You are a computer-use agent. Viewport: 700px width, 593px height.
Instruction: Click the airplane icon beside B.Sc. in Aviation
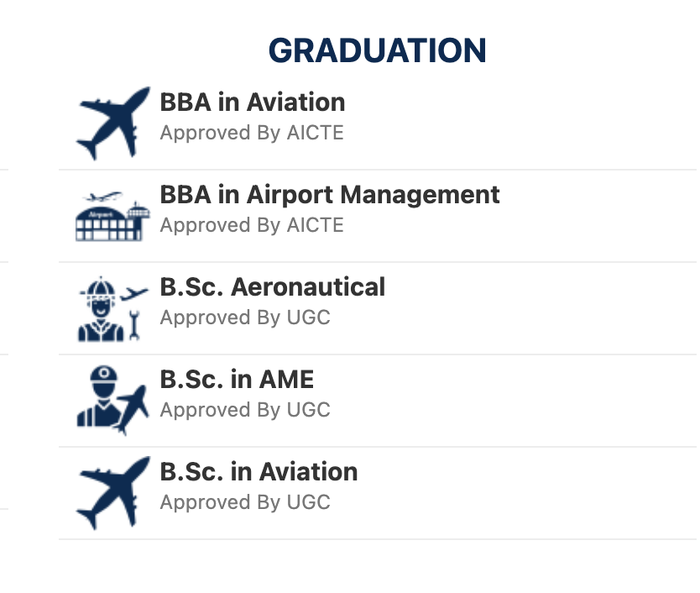(113, 493)
